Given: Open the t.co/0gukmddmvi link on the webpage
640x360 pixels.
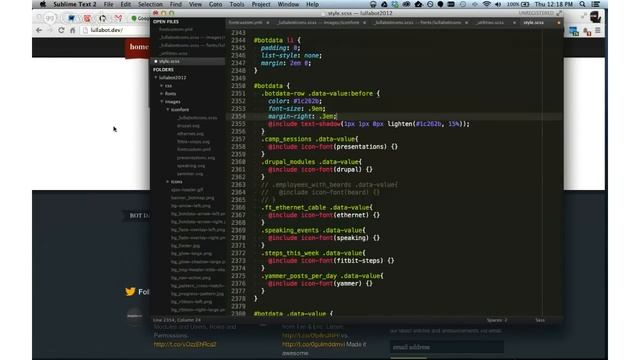Looking at the screenshot, I should coord(313,344).
